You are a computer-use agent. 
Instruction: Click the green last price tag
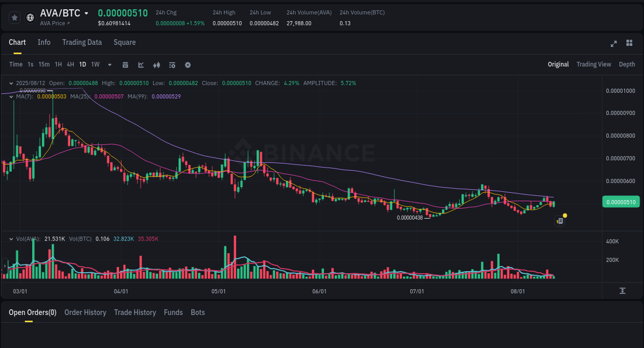[621, 202]
